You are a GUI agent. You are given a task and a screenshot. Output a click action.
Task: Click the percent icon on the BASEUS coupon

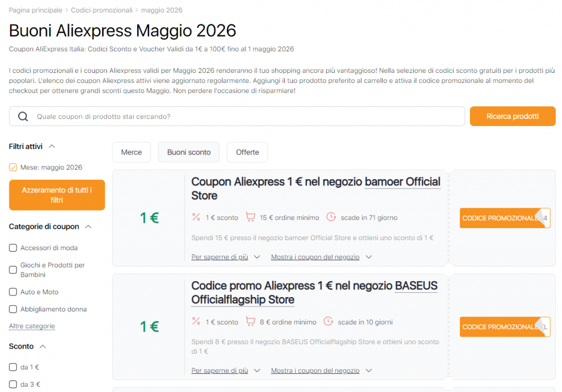[x=196, y=322]
